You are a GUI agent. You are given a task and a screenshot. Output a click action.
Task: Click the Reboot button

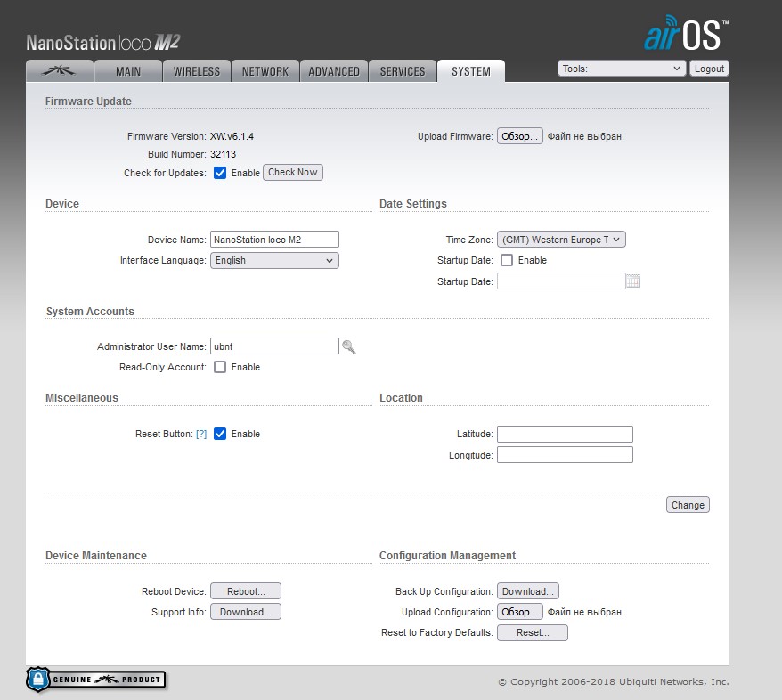[x=246, y=590]
